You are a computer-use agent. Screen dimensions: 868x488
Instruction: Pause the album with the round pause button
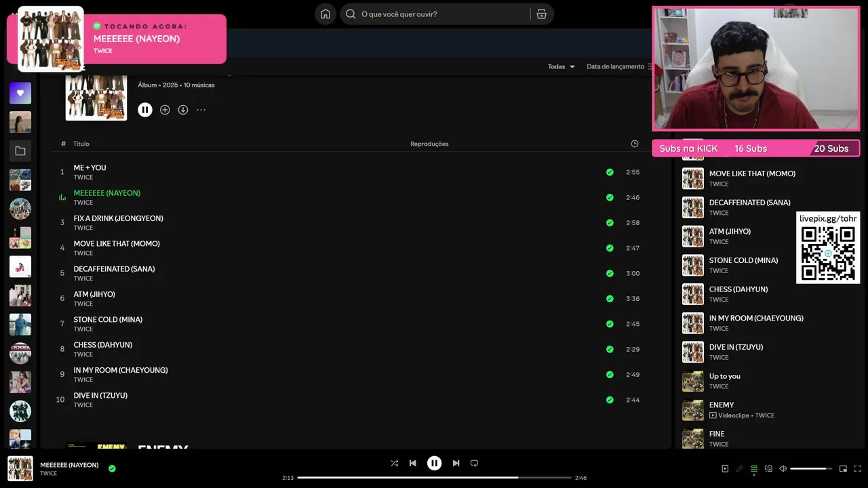(x=145, y=110)
